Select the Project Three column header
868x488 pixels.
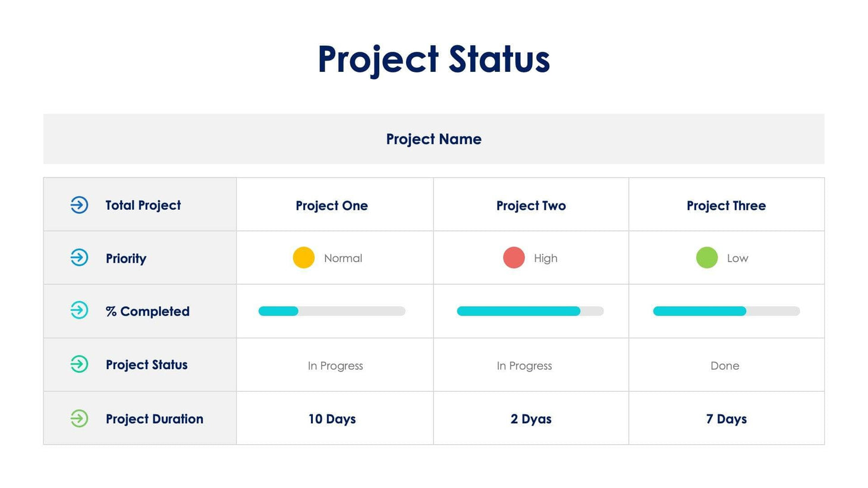726,206
